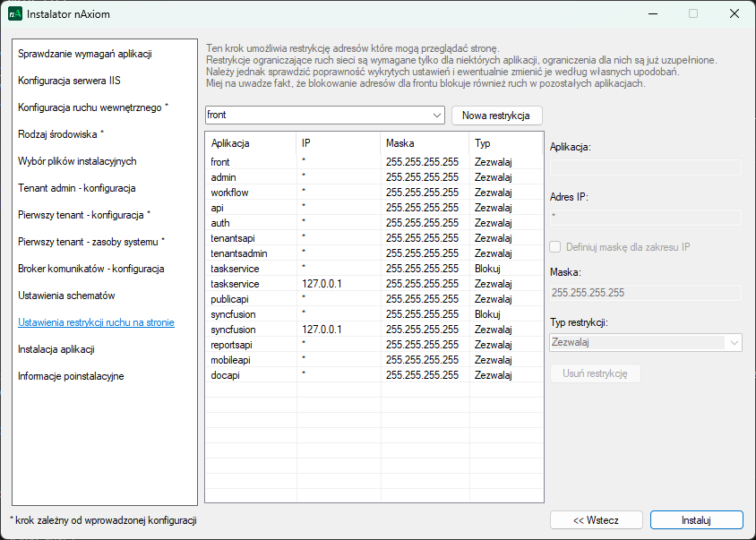Go back with the '<< Wstecz' button
The height and width of the screenshot is (540, 756).
[596, 520]
